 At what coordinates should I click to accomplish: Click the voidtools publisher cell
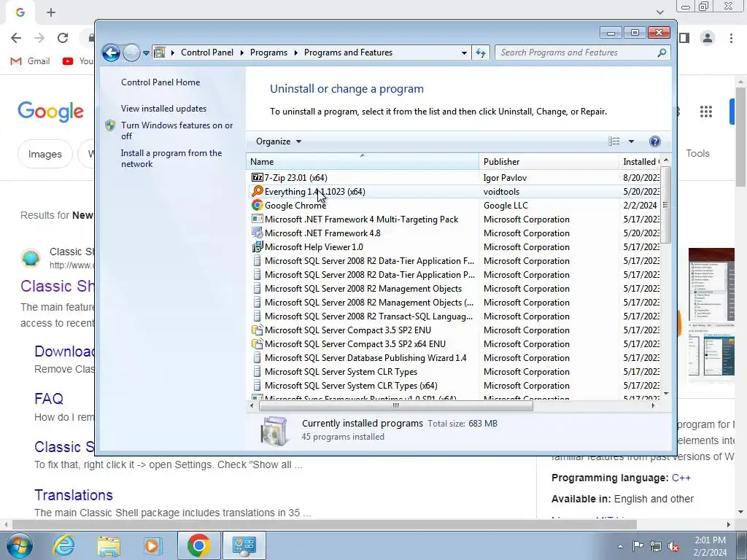coord(502,192)
